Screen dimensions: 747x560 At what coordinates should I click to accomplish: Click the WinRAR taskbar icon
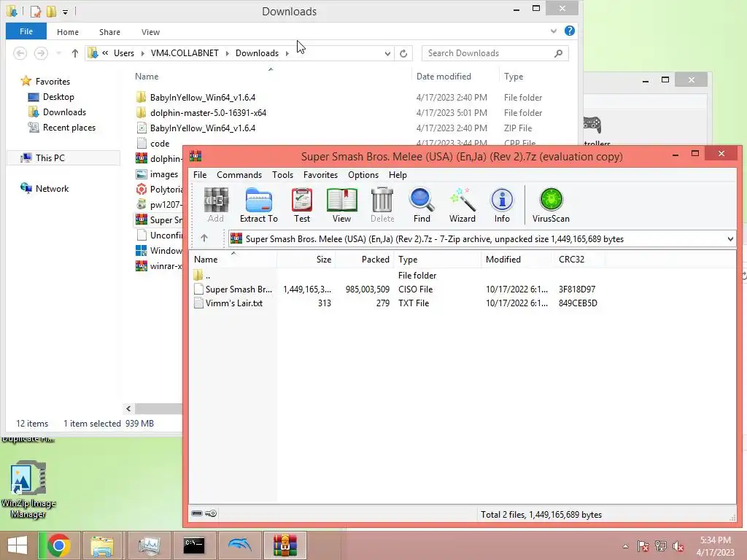pos(285,545)
